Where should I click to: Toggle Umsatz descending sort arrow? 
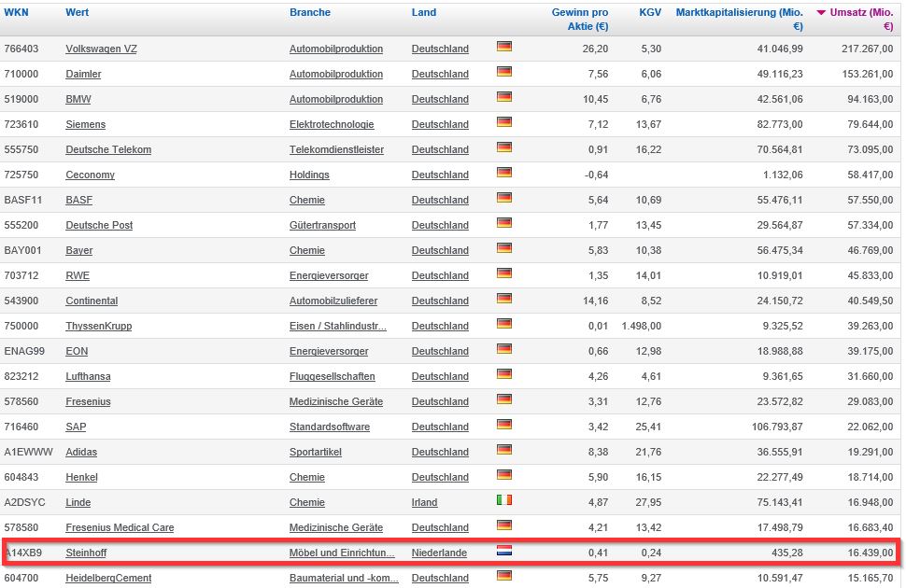820,13
